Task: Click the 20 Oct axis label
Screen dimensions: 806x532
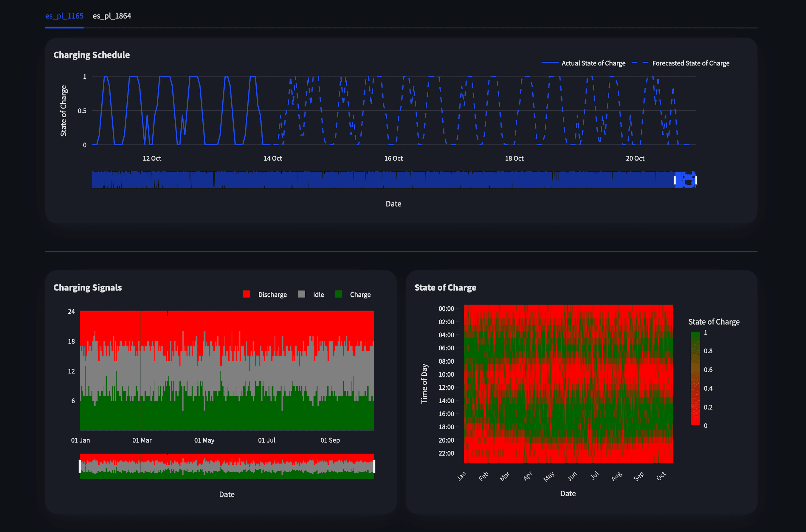Action: pyautogui.click(x=635, y=158)
